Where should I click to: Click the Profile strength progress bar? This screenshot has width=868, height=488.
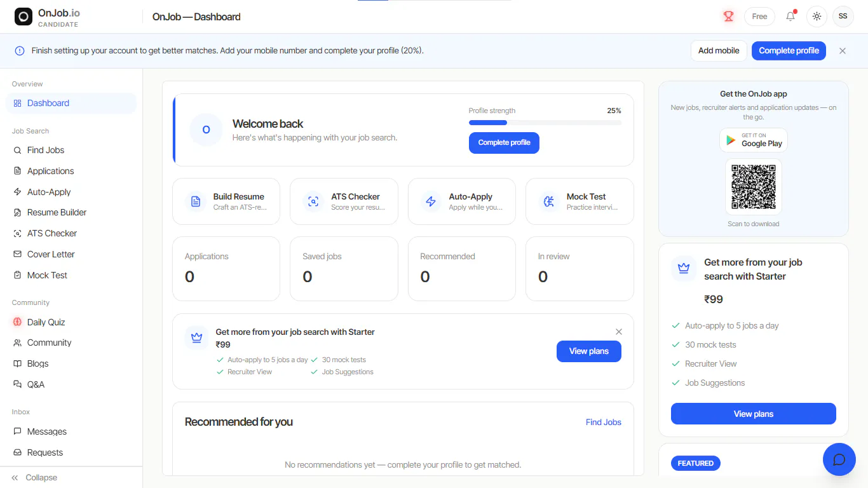pos(545,123)
